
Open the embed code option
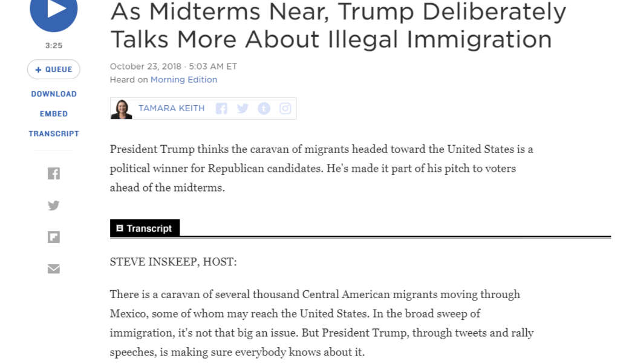53,113
